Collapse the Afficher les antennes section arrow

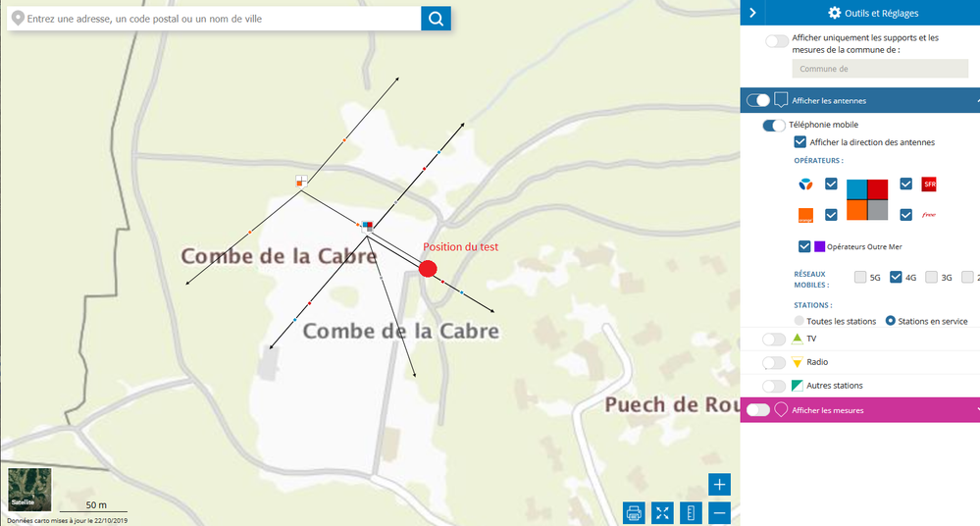pos(976,101)
